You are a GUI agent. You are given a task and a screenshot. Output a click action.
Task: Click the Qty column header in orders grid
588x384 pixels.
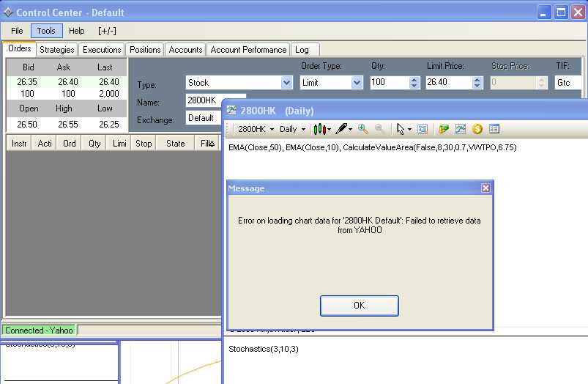pos(94,144)
